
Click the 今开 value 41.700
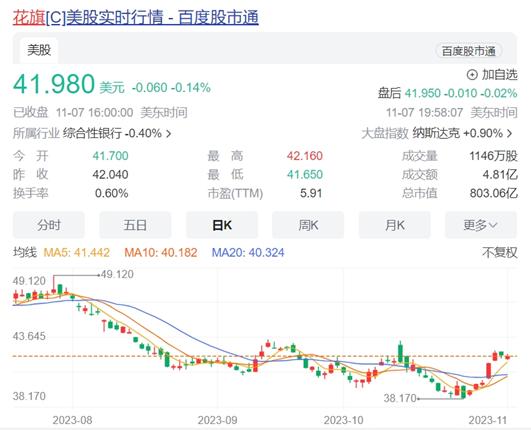[110, 156]
